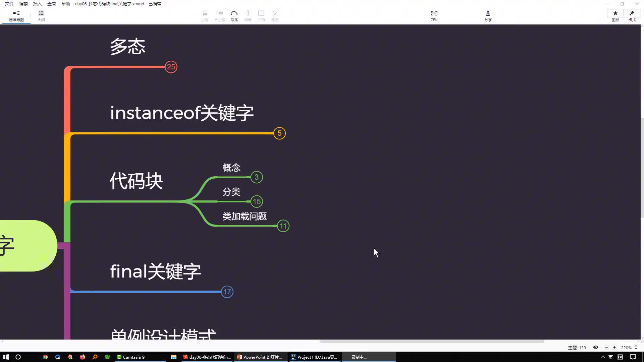Select the instanceof关键字 topic
The height and width of the screenshot is (362, 644).
pos(182,113)
